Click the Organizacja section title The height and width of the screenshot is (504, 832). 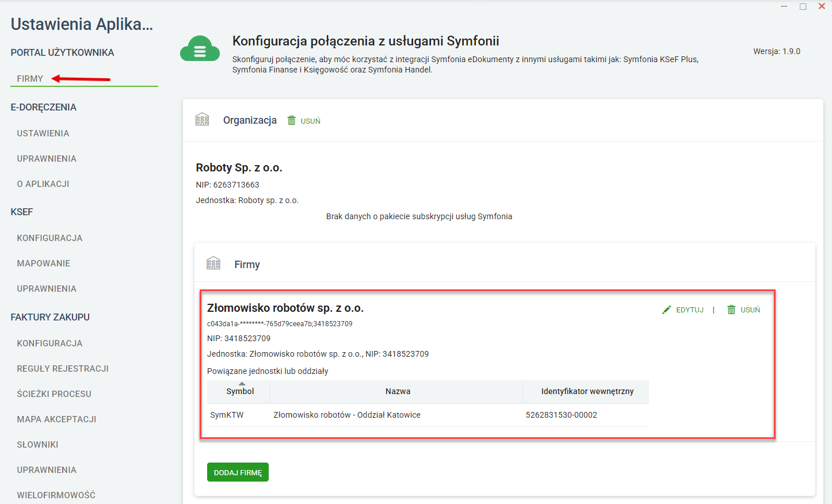(x=250, y=120)
